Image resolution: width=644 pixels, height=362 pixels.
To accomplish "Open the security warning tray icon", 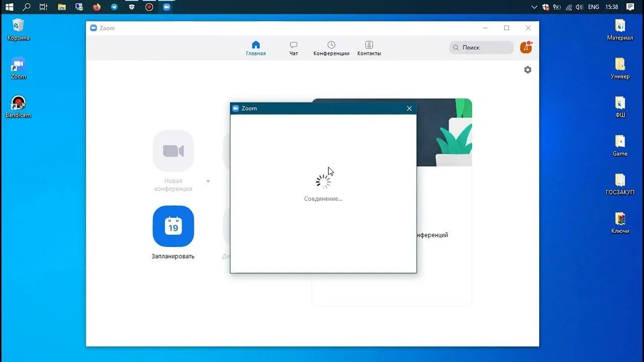I will [x=546, y=7].
